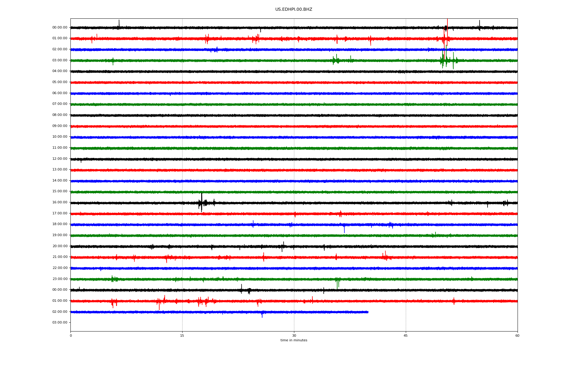Click the 20:00:00 row time label

60,246
